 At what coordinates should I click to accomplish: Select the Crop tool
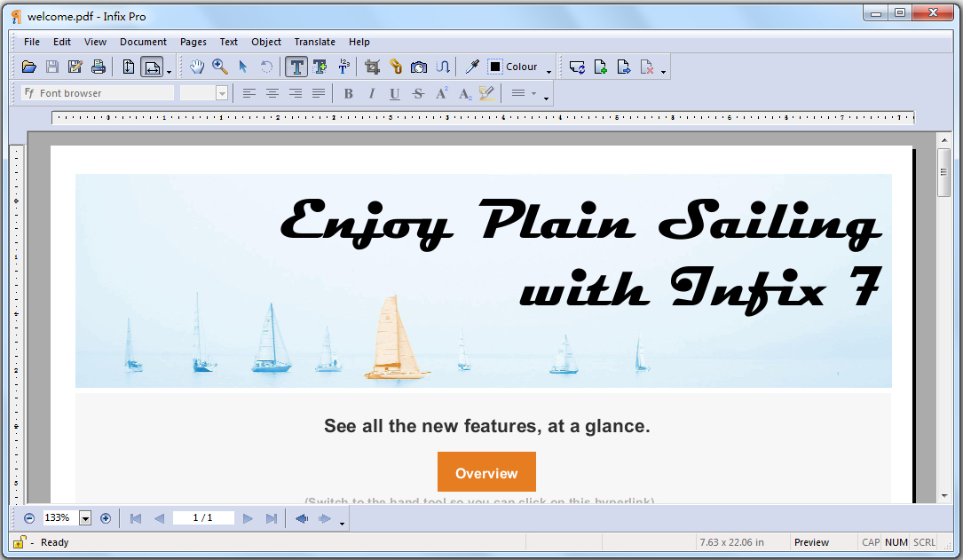pyautogui.click(x=372, y=67)
